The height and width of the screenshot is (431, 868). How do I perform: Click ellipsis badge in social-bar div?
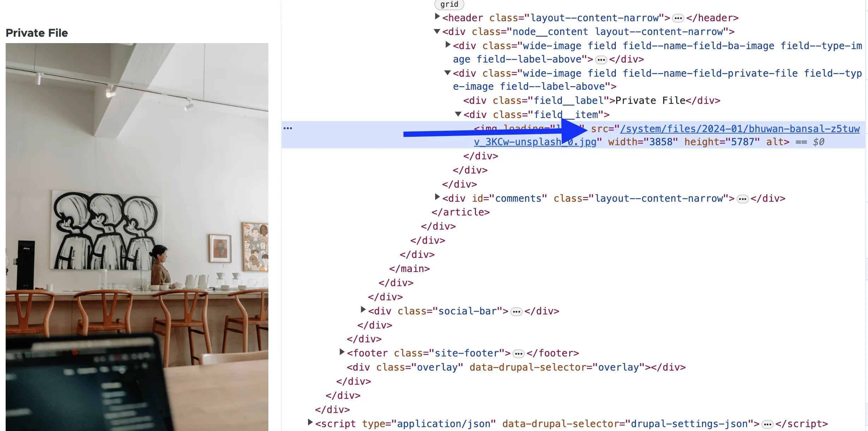(x=516, y=312)
